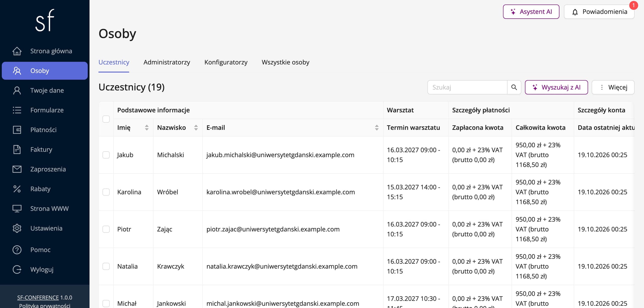The image size is (644, 308).
Task: Open the Płatności wallet icon
Action: (x=17, y=130)
